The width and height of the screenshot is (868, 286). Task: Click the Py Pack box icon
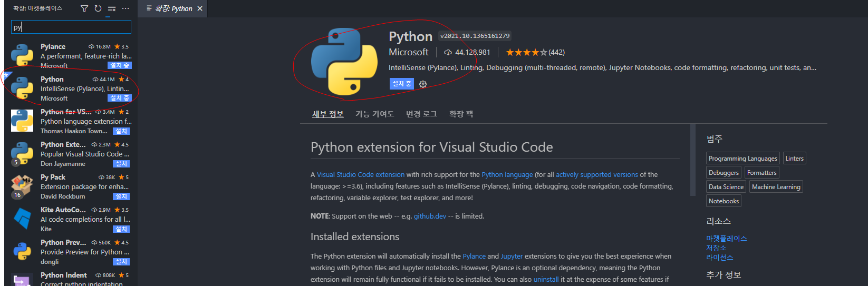[x=22, y=185]
